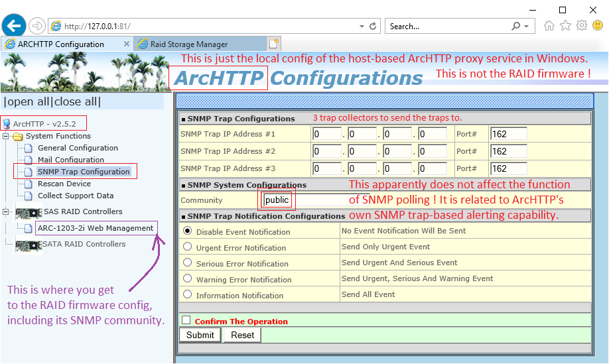Click page icon beside Mail Configuration
609x364 pixels.
[29, 160]
